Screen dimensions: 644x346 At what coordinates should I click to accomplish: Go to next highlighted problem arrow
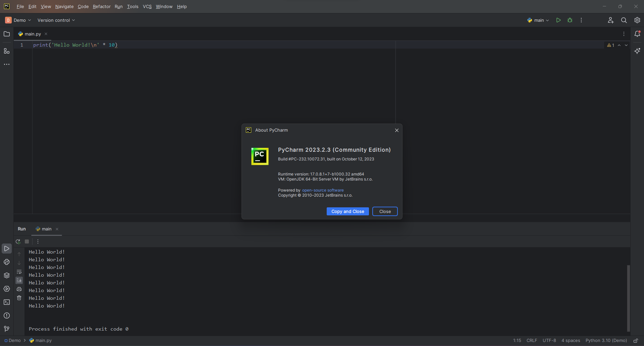click(626, 45)
